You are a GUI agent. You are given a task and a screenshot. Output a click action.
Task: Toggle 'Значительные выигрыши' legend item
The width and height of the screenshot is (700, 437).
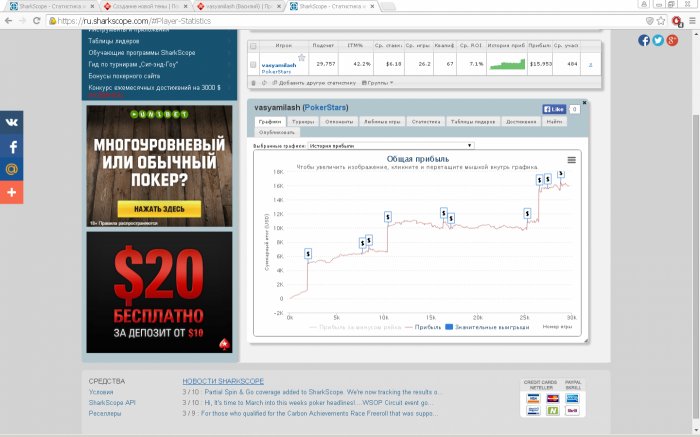pos(487,327)
